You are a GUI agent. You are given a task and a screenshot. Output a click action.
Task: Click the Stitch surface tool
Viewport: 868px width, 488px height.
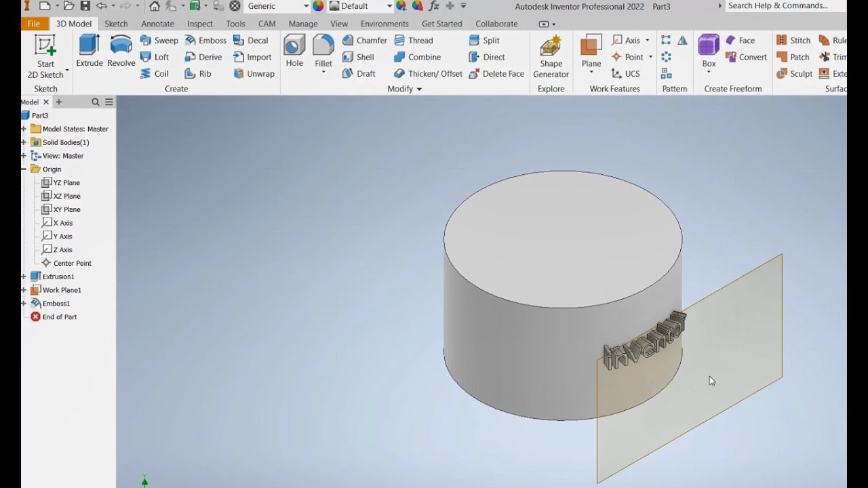point(793,41)
